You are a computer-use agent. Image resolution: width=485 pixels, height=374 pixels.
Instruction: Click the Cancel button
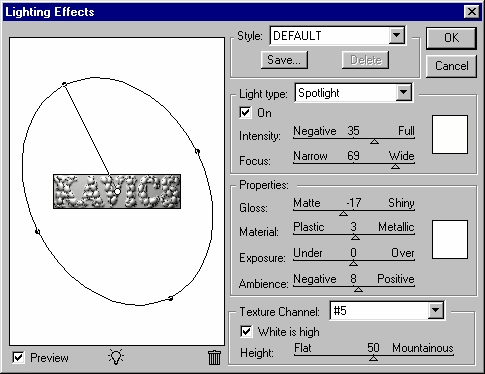tap(451, 66)
